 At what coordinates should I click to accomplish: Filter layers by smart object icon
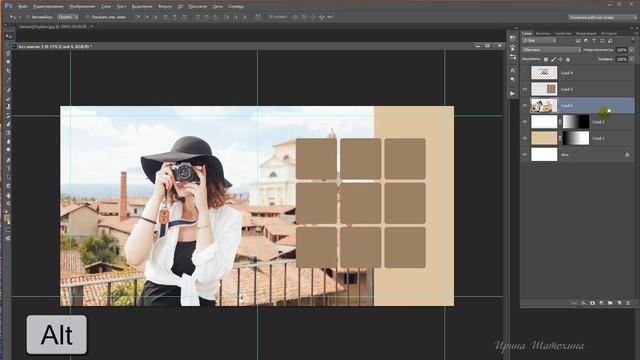610,40
